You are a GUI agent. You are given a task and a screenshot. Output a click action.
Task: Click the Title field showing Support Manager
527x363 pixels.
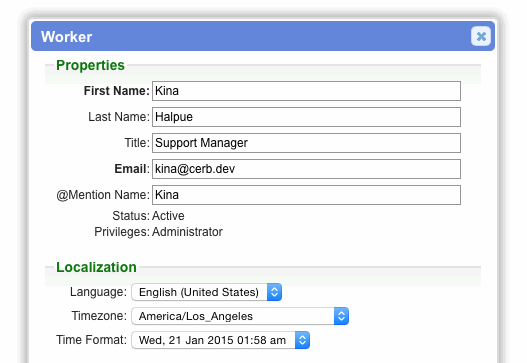306,143
